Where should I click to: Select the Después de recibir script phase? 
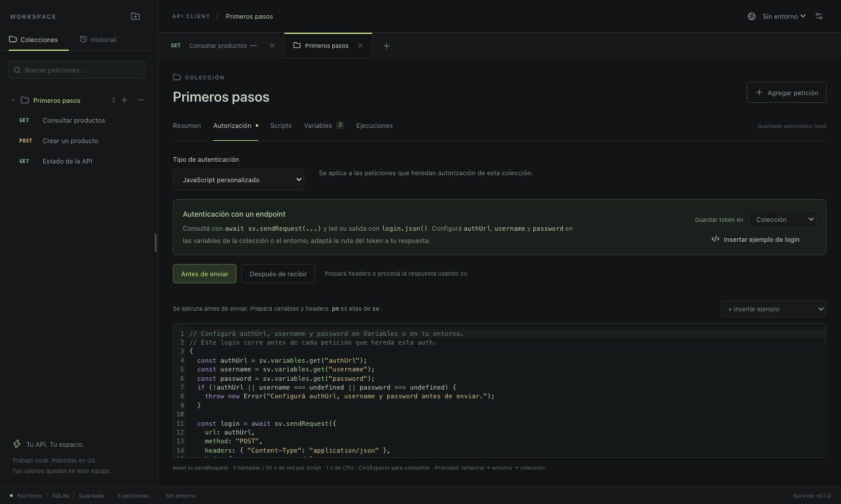278,274
